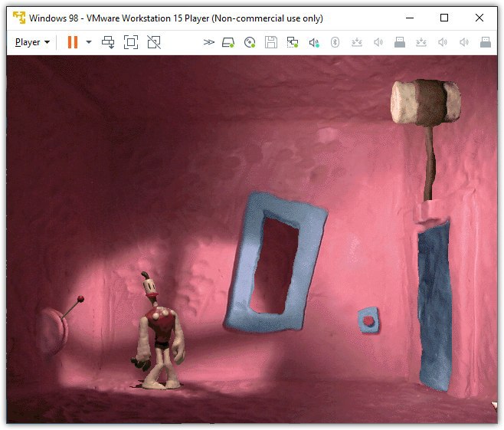Screen dimensions: 504x430
Task: Maximize the VMware Player window
Action: click(x=444, y=18)
